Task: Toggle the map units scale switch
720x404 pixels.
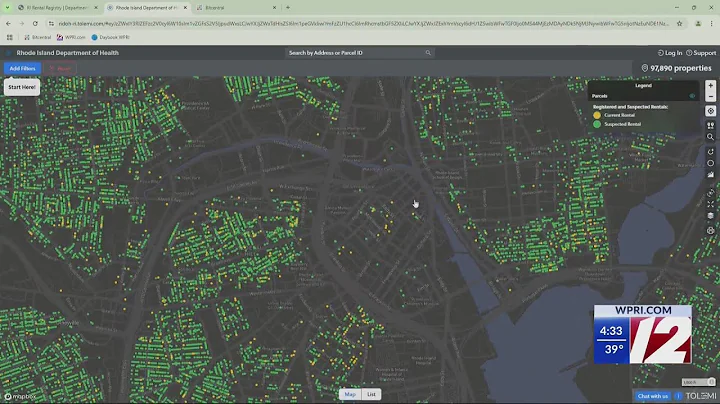Action: point(698,382)
